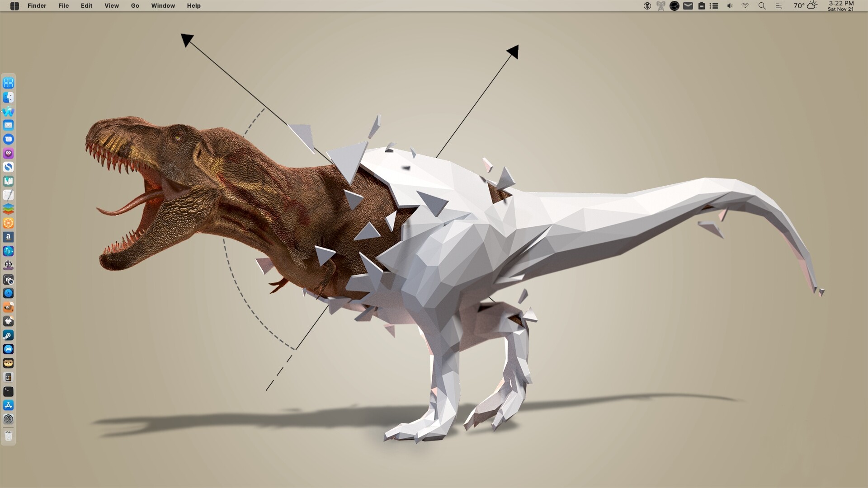868x488 pixels.
Task: Open the clipboard manager in the menu bar
Action: pyautogui.click(x=701, y=6)
